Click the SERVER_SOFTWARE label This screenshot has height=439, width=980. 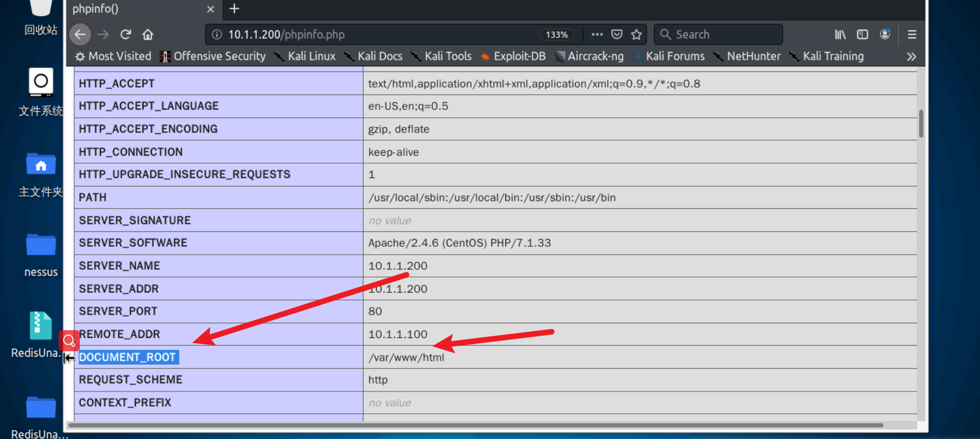click(133, 243)
